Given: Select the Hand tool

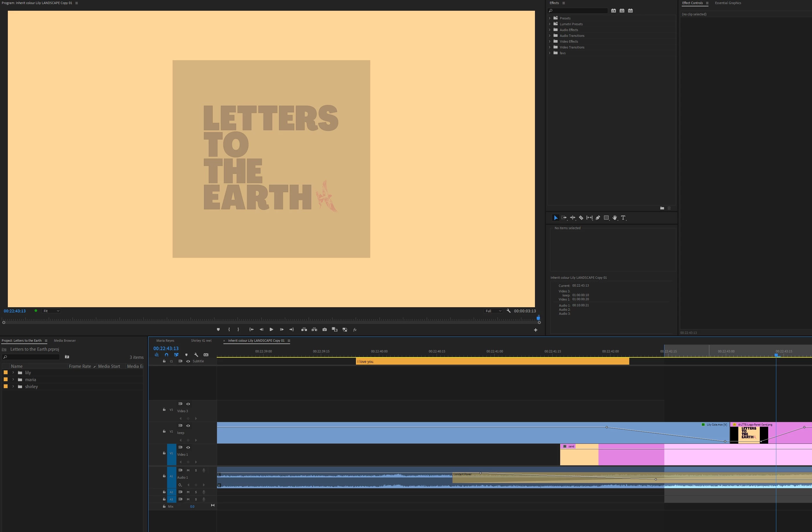Looking at the screenshot, I should point(614,218).
